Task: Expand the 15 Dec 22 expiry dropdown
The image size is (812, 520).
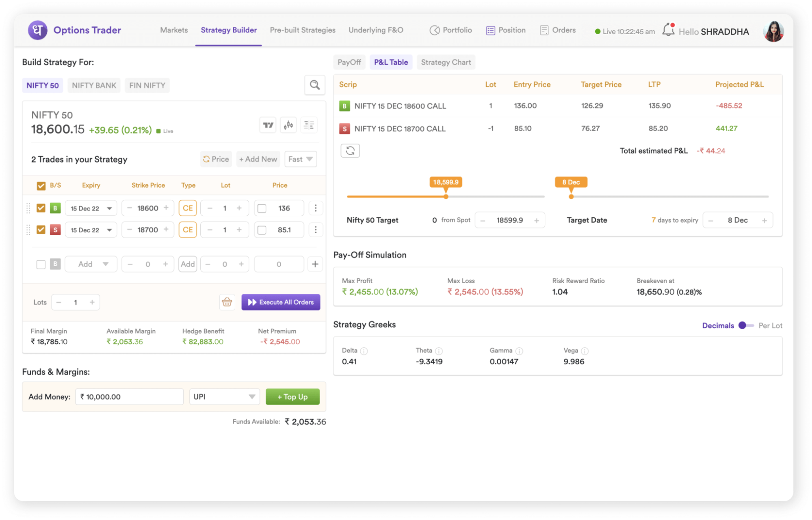Action: coord(91,208)
